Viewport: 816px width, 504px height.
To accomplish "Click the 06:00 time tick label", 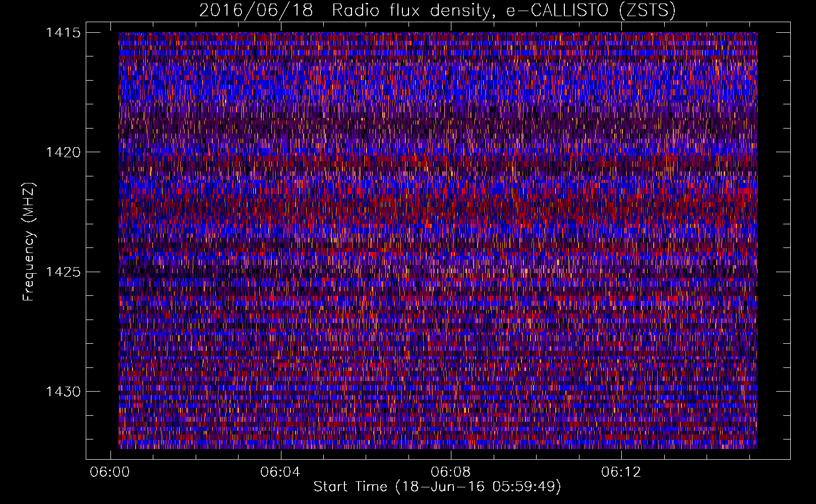I will point(109,472).
